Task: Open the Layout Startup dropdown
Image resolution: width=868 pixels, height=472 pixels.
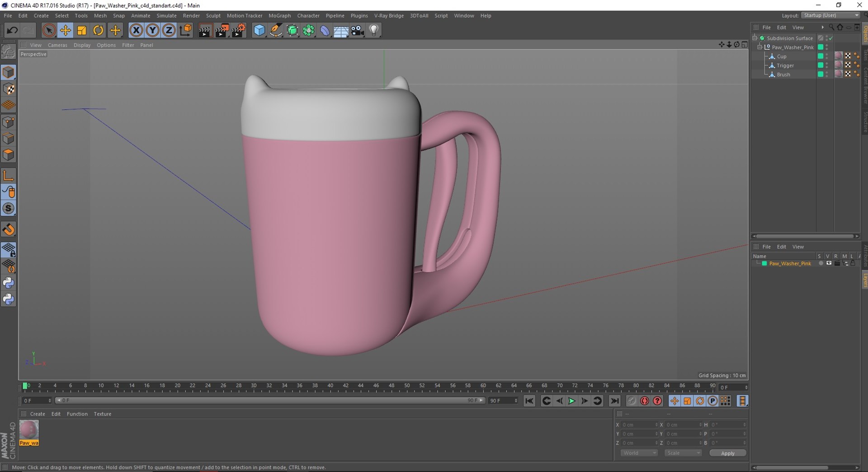Action: 831,15
